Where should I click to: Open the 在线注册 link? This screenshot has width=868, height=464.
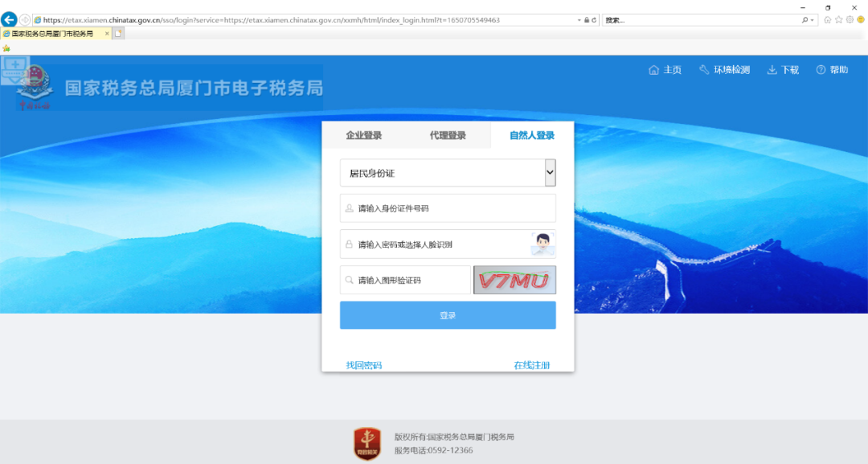[532, 365]
